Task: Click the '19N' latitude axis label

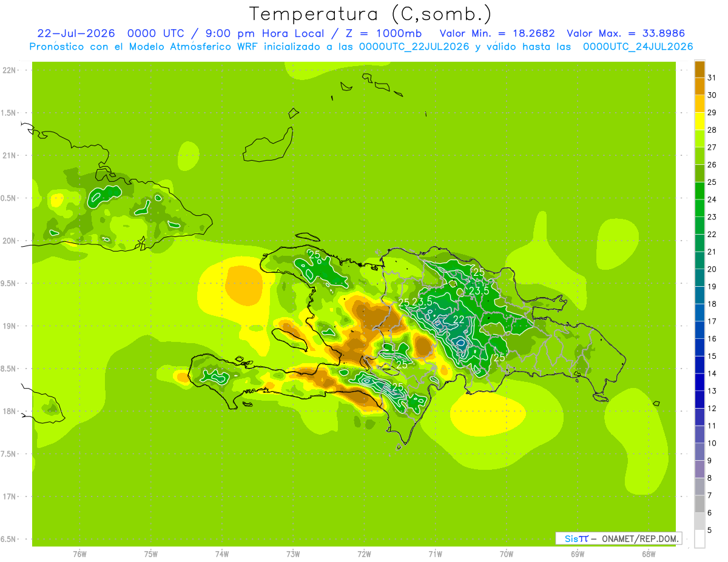Action: [x=10, y=326]
